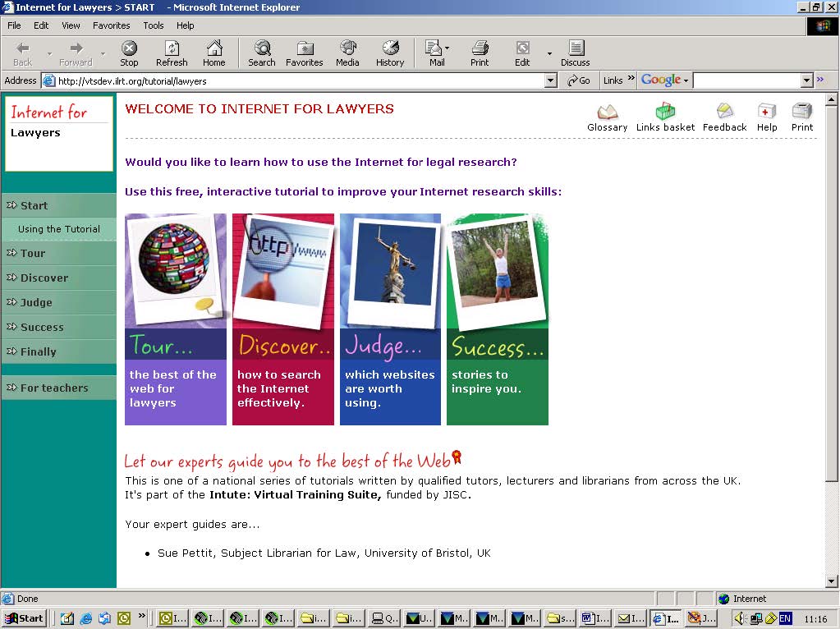Stop the page from loading
The height and width of the screenshot is (629, 840).
tap(129, 53)
